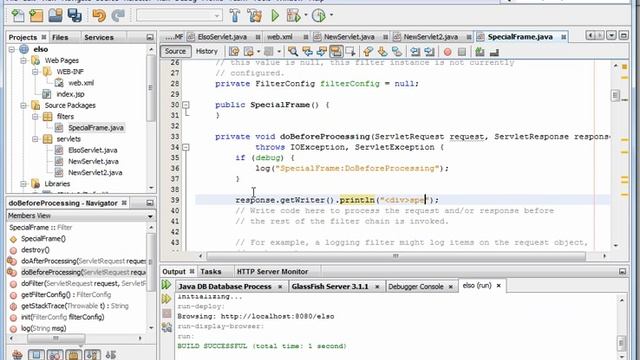
Task: Click the Shift Line Left icon
Action: coord(415,51)
